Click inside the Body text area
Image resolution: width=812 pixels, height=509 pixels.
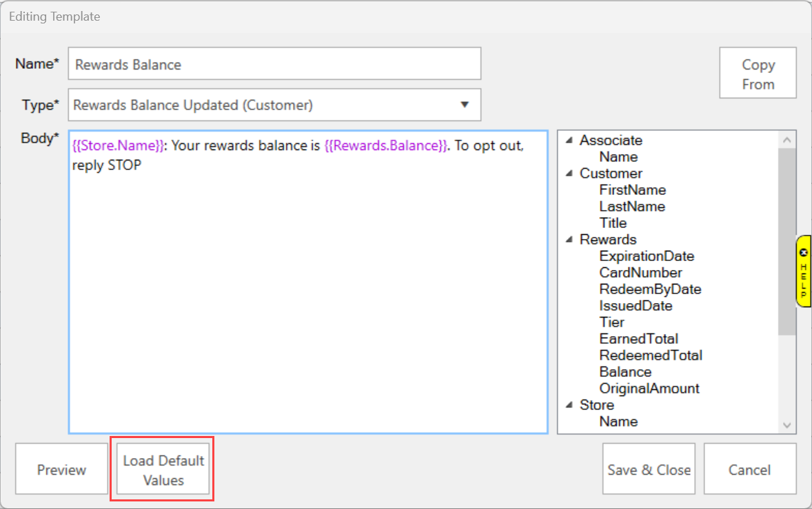(307, 289)
